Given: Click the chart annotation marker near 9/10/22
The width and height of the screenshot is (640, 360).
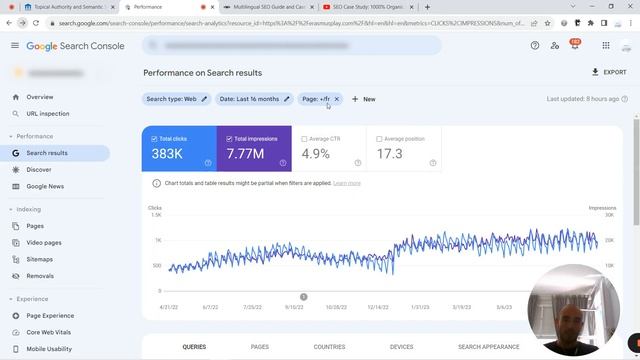Looking at the screenshot, I should [303, 297].
